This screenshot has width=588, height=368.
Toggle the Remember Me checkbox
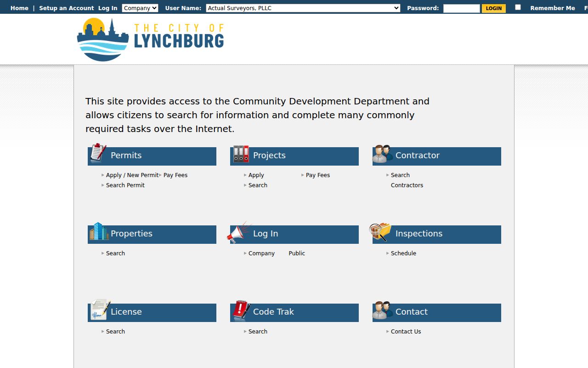(x=518, y=7)
